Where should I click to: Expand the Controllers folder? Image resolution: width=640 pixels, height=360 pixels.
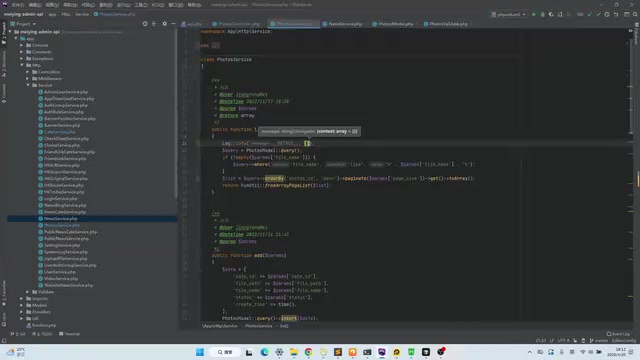pyautogui.click(x=28, y=72)
